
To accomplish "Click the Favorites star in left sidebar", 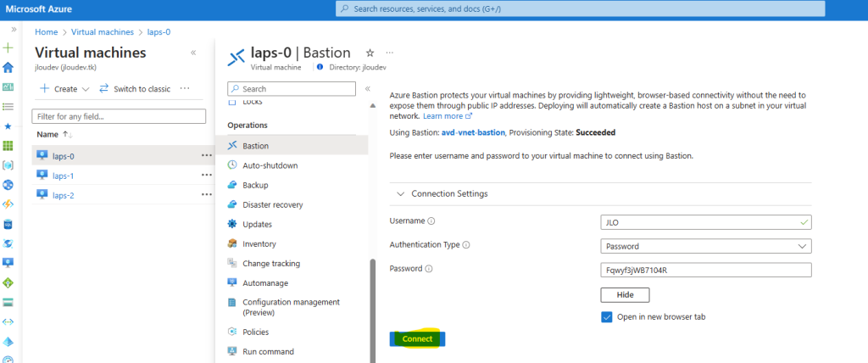I will pyautogui.click(x=8, y=126).
